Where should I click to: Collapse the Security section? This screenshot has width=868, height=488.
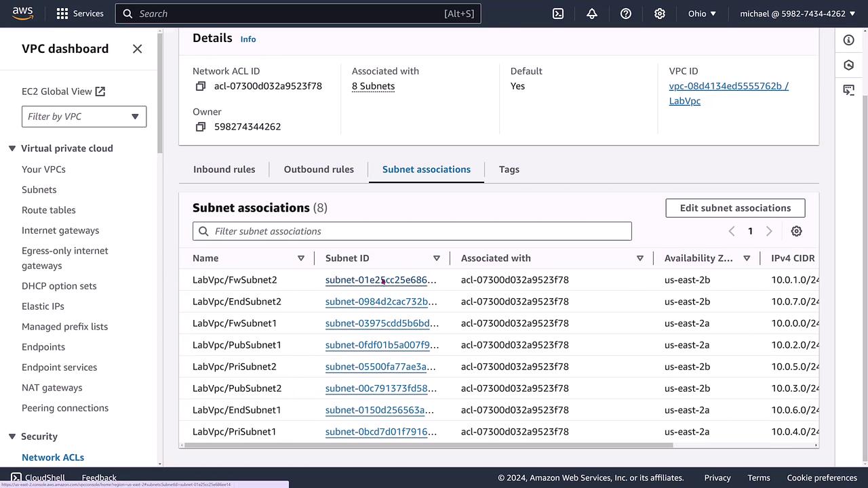click(12, 436)
